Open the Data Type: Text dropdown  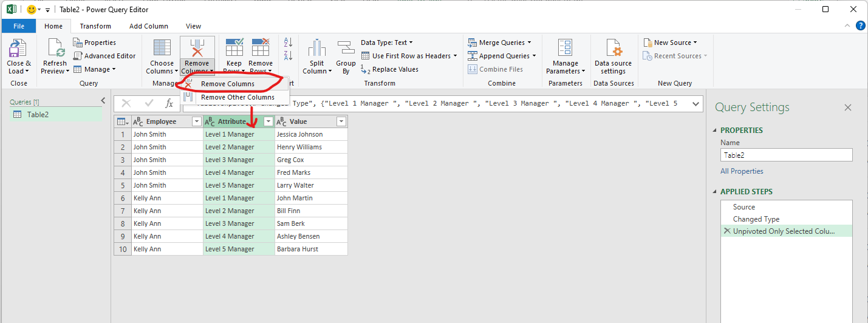[x=386, y=42]
